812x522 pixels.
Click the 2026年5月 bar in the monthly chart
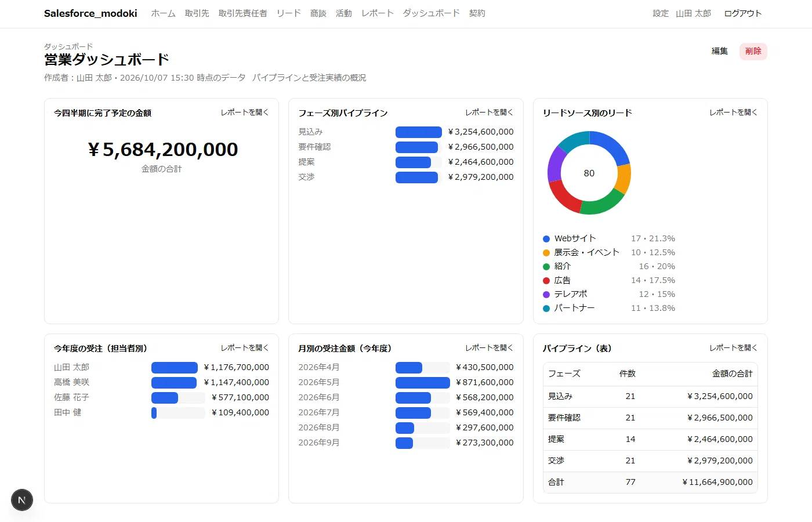pos(423,383)
